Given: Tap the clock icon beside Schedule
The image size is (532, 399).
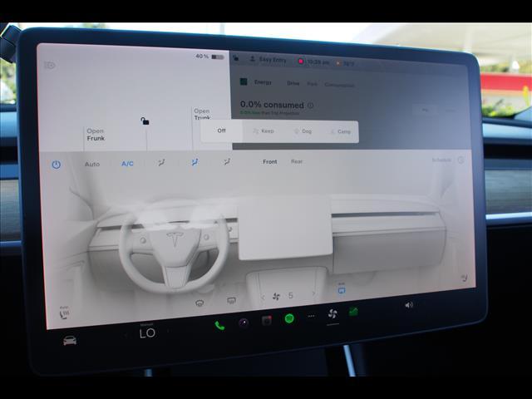Looking at the screenshot, I should (461, 160).
